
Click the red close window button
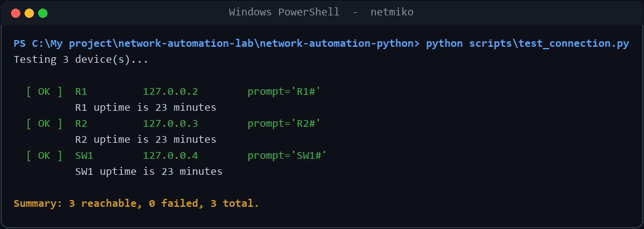pyautogui.click(x=15, y=13)
